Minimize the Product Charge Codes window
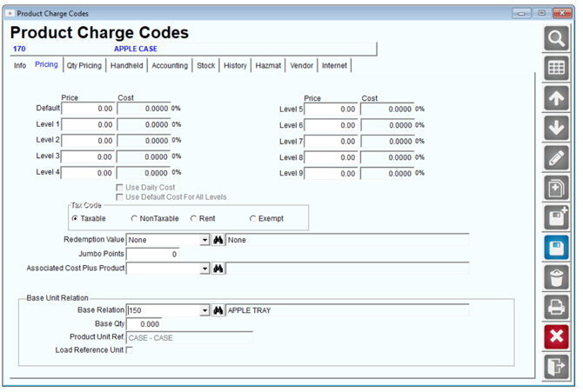583x392 pixels. [x=521, y=13]
